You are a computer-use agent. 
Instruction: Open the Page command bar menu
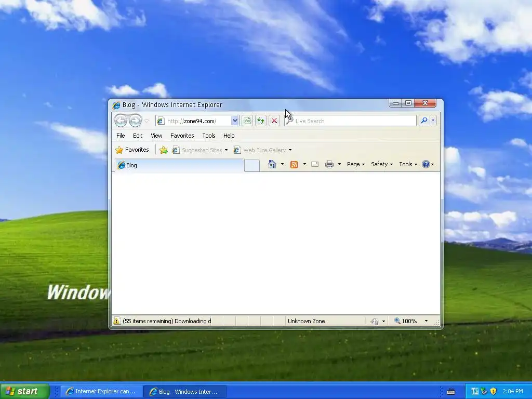click(x=355, y=164)
